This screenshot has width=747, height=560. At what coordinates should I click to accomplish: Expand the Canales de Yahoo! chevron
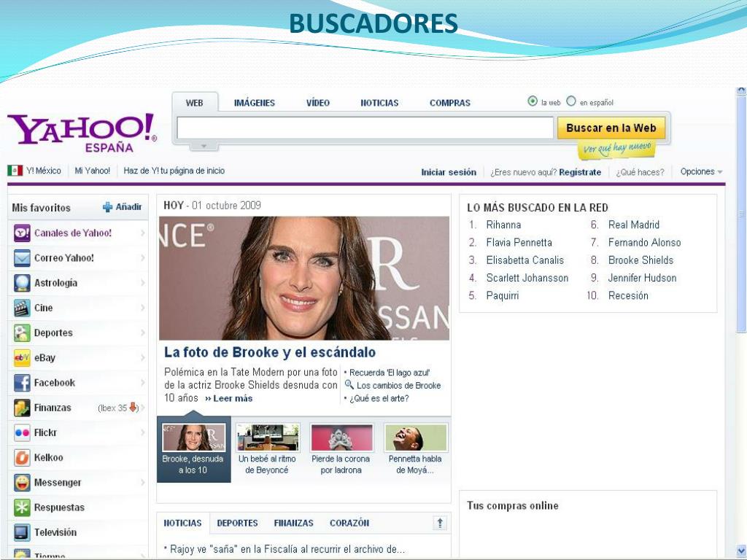point(142,233)
